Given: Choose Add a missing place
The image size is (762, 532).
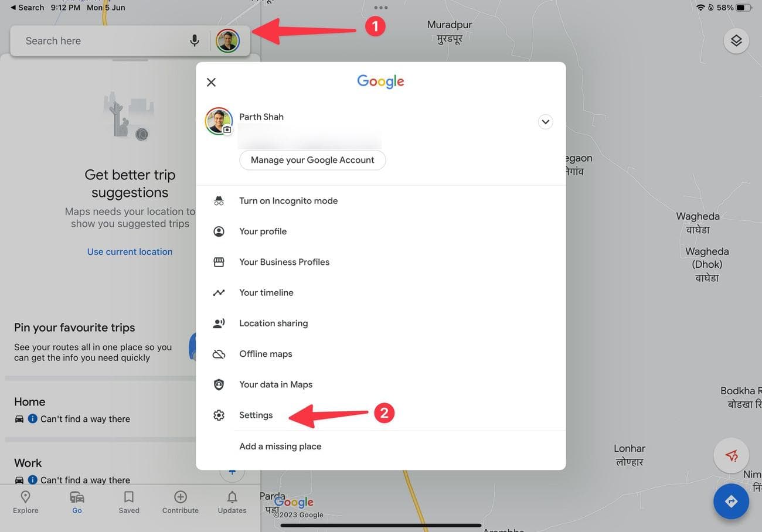Looking at the screenshot, I should (x=280, y=446).
